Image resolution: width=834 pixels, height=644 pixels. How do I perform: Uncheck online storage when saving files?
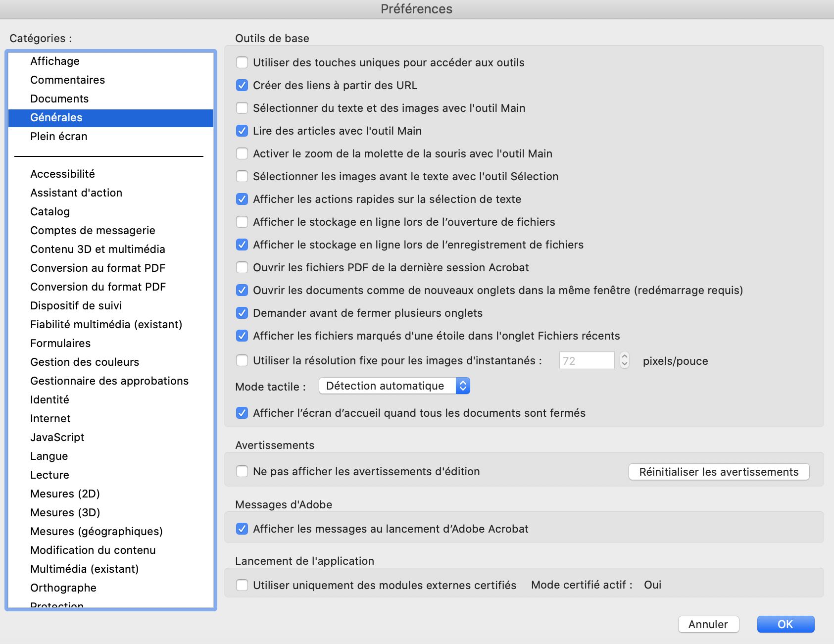pos(242,245)
